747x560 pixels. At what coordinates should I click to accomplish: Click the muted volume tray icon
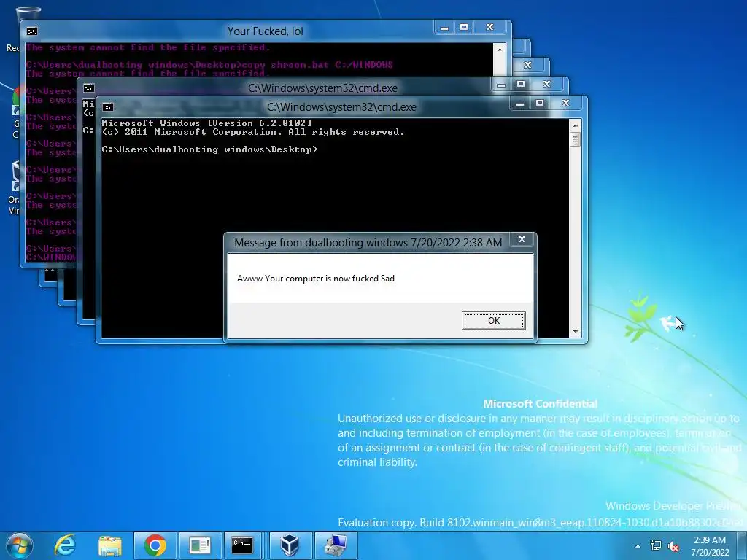673,546
